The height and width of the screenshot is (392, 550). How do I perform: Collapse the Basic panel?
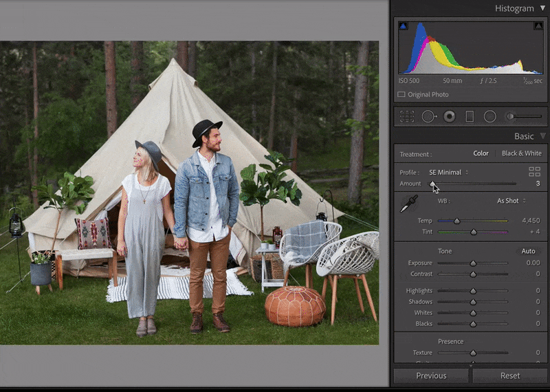(542, 136)
